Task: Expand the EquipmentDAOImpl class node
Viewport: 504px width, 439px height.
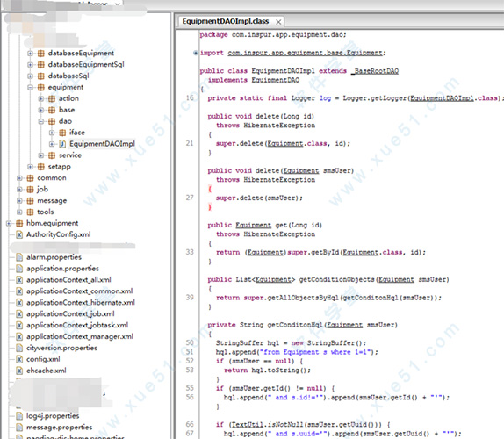Action: pyautogui.click(x=52, y=144)
